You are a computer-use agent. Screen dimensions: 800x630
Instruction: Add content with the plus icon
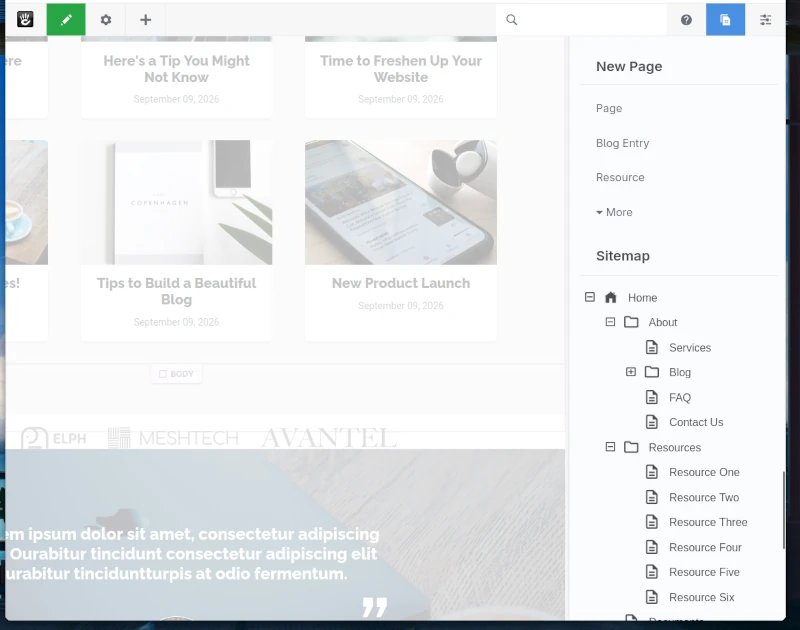tap(145, 19)
